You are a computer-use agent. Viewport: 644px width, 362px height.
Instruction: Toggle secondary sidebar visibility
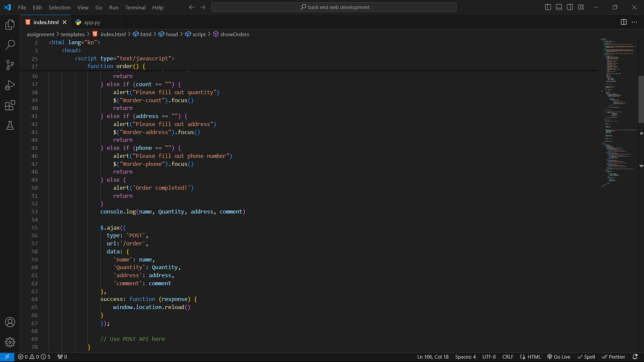pyautogui.click(x=569, y=7)
